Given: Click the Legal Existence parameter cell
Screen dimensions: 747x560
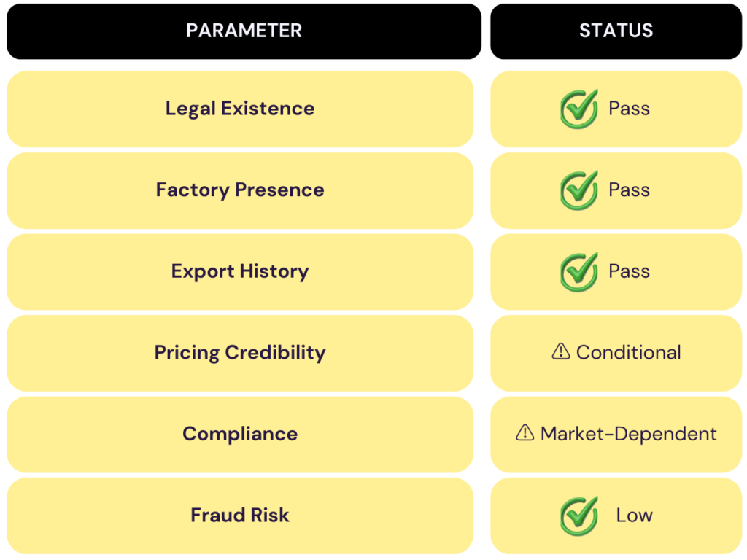Looking at the screenshot, I should coord(240,109).
